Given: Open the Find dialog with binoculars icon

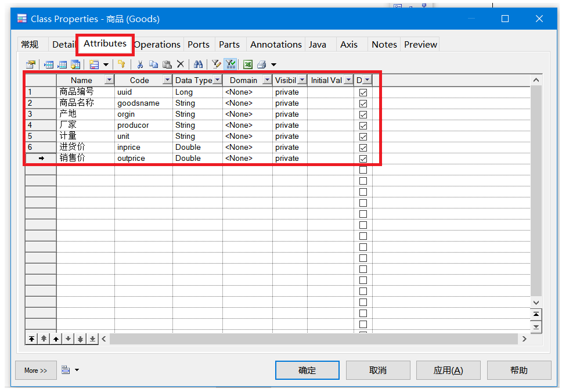Looking at the screenshot, I should 197,64.
